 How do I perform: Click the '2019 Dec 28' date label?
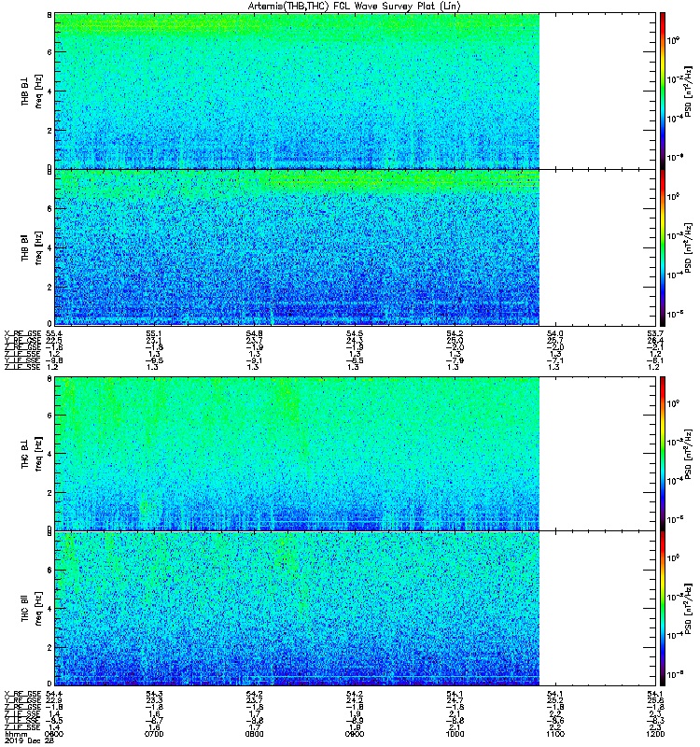coord(29,740)
